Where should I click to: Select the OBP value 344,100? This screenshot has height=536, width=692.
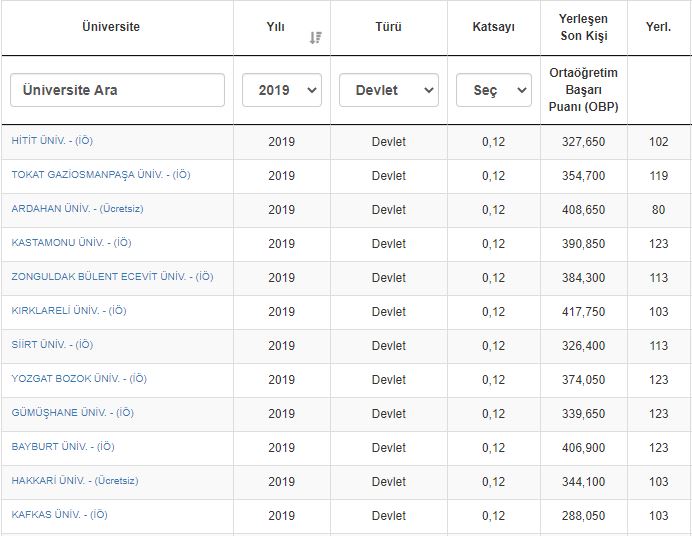pos(583,481)
